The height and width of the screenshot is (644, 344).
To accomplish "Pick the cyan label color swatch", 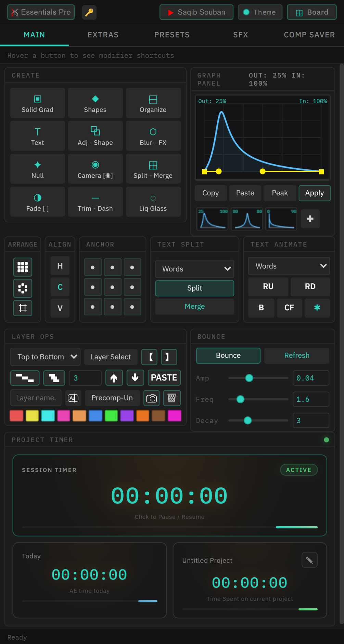I will pos(48,415).
